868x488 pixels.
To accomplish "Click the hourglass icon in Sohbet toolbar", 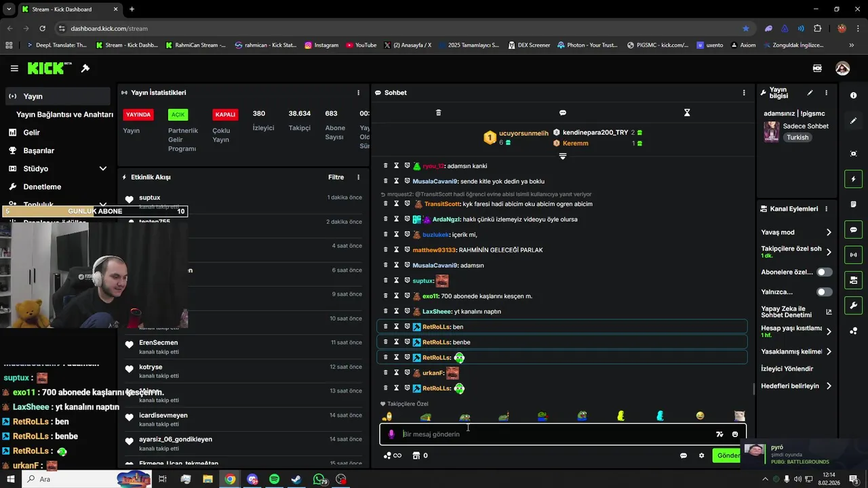I will 687,113.
